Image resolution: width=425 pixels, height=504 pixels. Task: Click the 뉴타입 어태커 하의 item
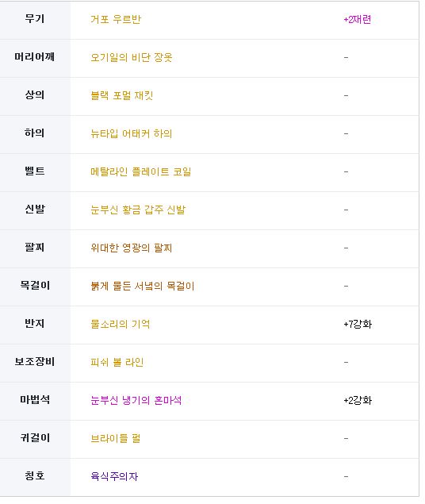[x=132, y=133]
